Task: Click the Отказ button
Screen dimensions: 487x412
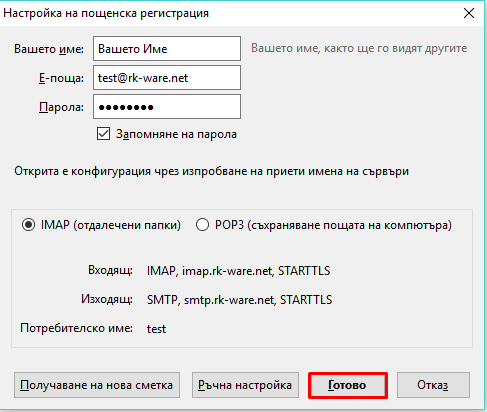Action: (x=433, y=385)
